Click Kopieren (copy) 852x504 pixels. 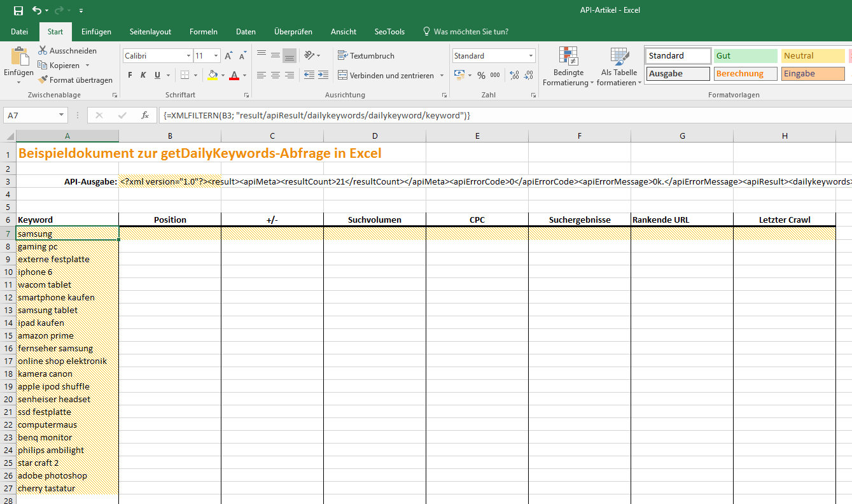click(x=59, y=65)
